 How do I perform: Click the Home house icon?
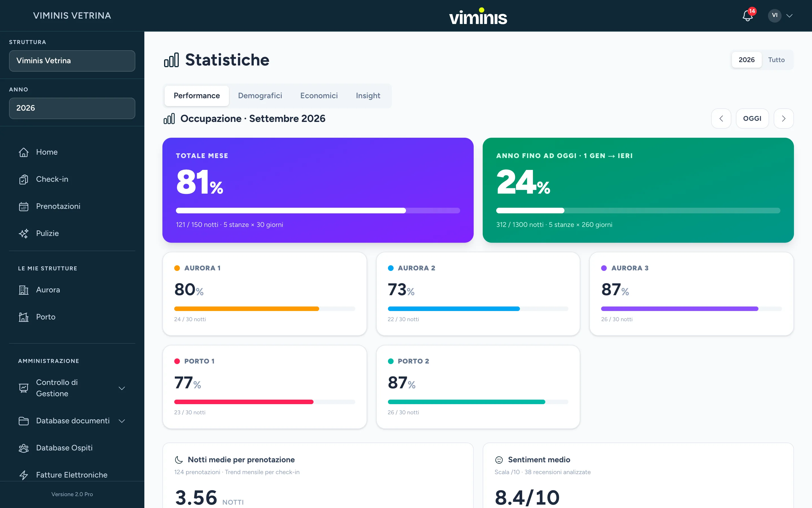coord(23,152)
